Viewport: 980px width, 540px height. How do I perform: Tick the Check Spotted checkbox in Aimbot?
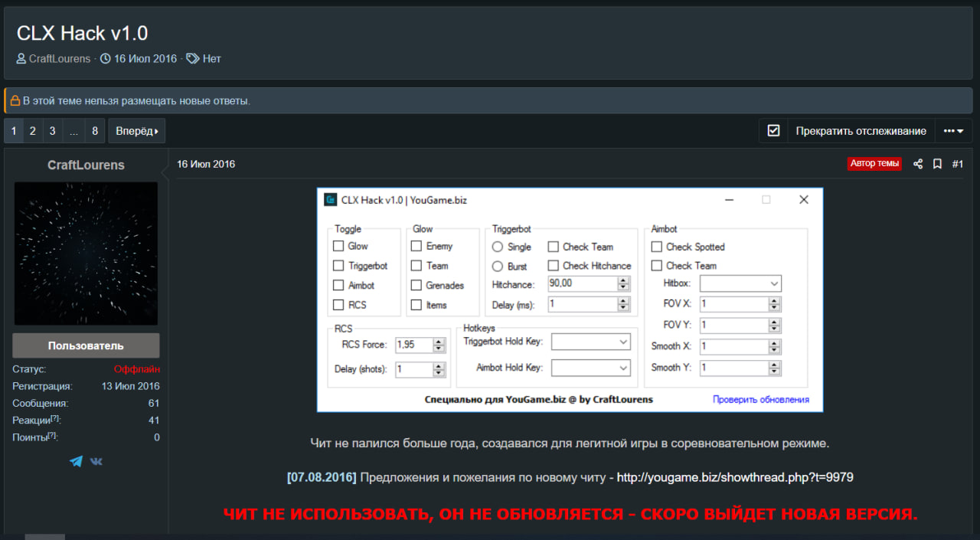[657, 247]
